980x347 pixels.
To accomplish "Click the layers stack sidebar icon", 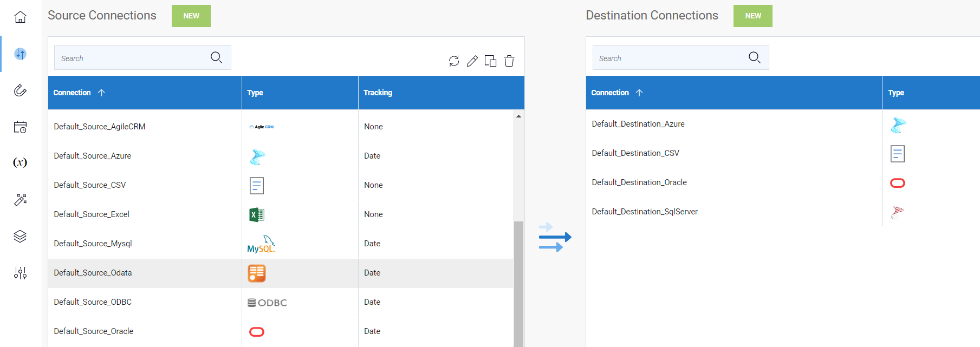I will [20, 237].
